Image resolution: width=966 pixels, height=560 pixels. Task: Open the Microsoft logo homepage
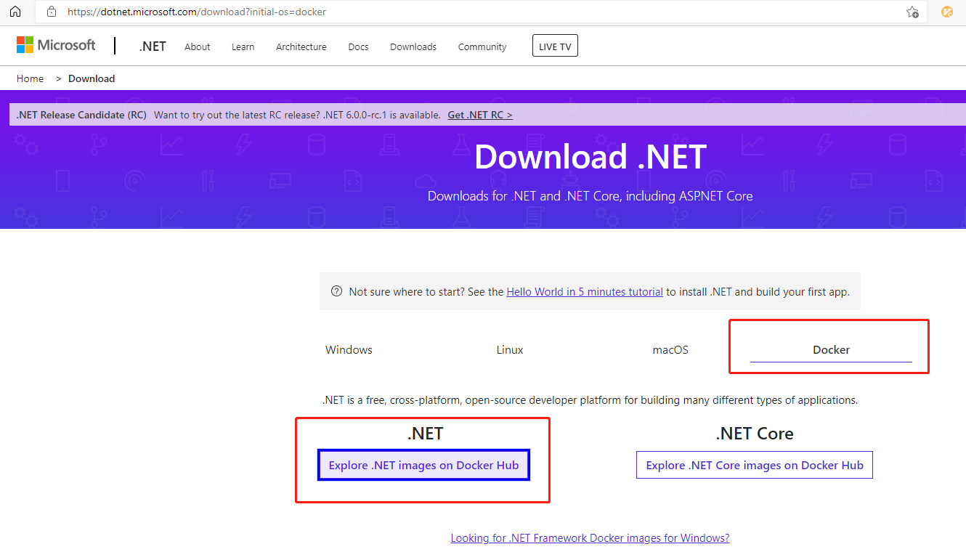coord(56,45)
